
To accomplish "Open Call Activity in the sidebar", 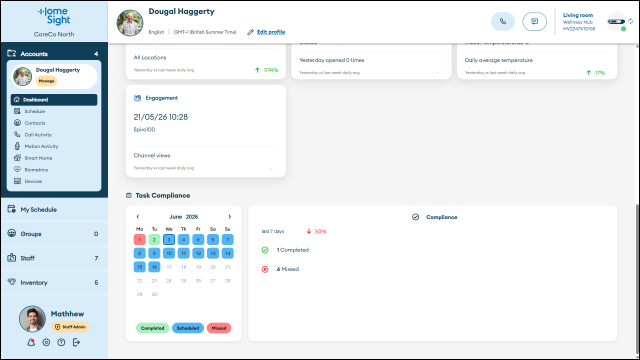I will 54,135.
